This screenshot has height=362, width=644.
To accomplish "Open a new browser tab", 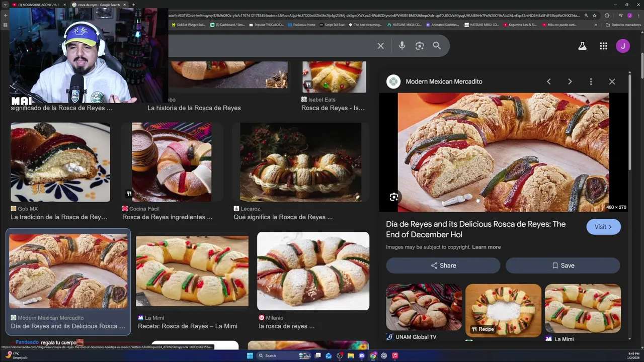I will (133, 5).
